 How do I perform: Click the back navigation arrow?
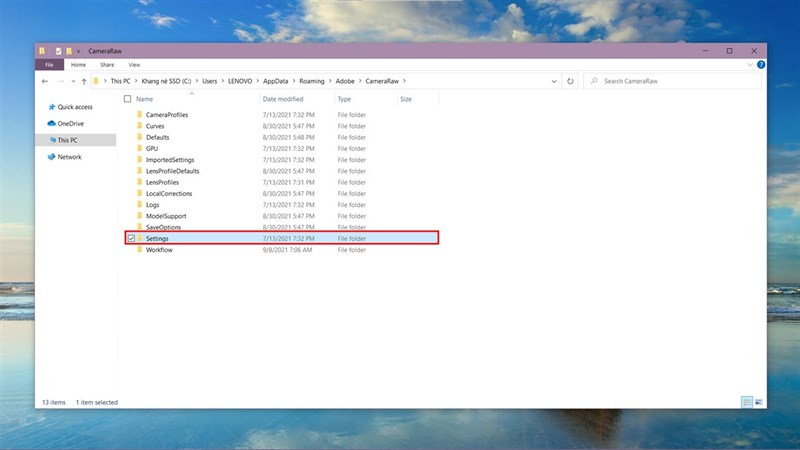coord(45,81)
